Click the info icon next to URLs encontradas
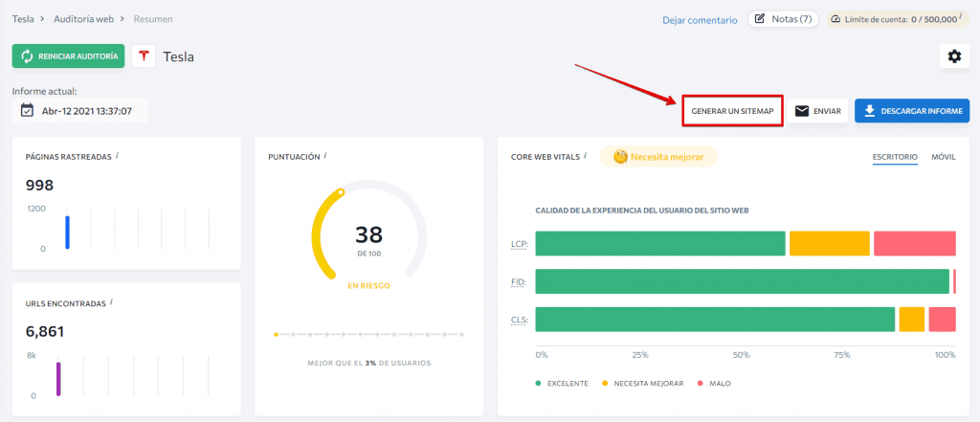The image size is (980, 422). click(x=111, y=302)
